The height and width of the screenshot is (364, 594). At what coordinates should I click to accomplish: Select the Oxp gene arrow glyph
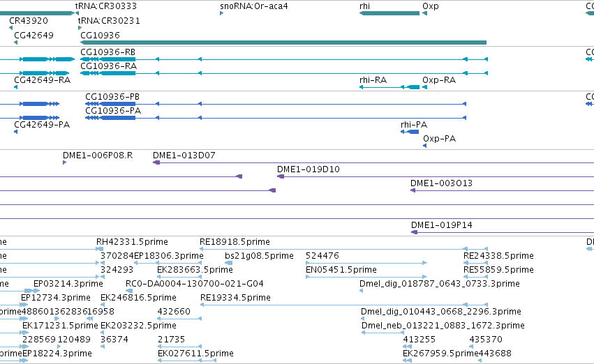click(424, 13)
